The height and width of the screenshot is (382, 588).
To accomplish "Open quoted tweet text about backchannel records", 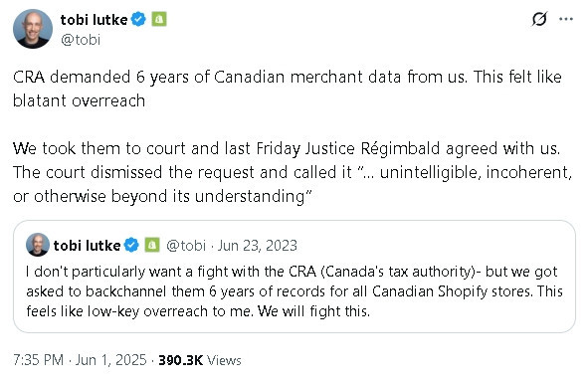I will [x=294, y=291].
